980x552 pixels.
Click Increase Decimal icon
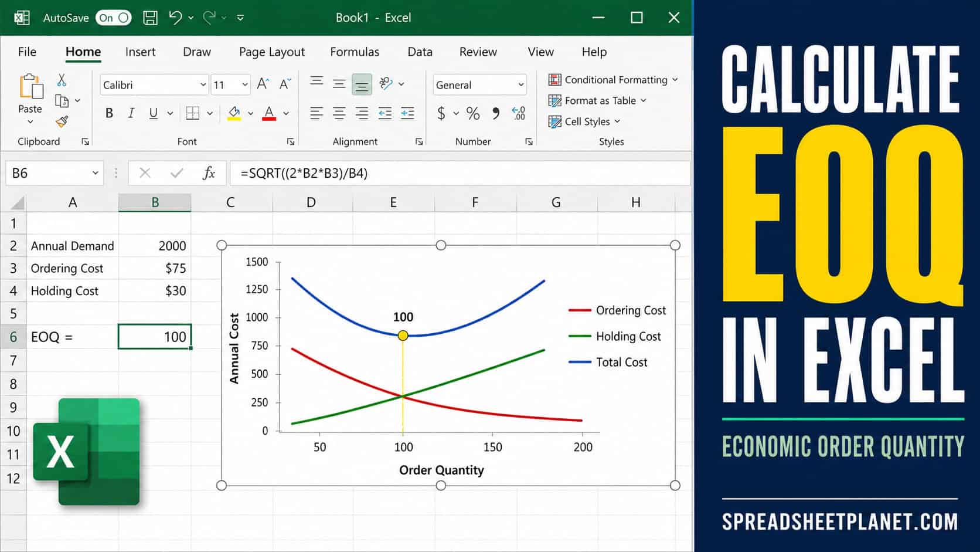coord(519,113)
